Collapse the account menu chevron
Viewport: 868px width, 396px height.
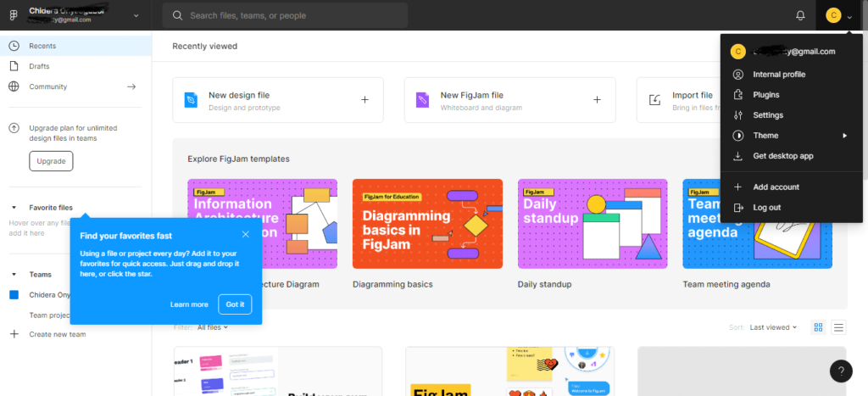click(x=849, y=17)
